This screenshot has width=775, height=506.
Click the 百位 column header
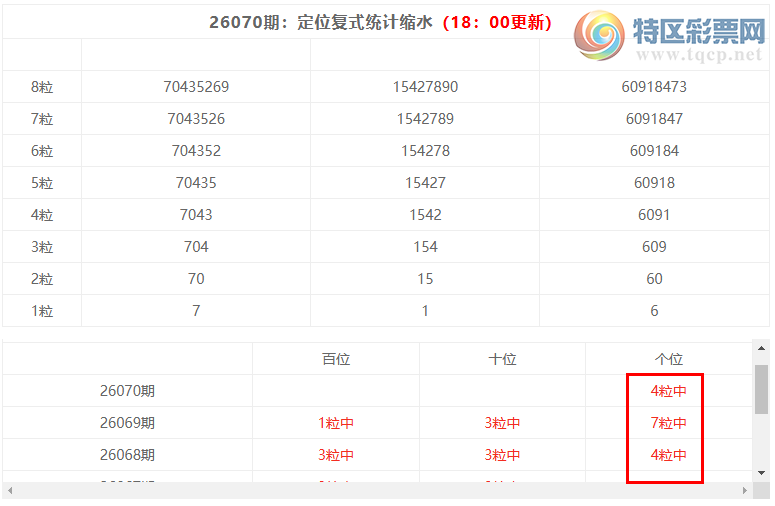[x=336, y=359]
